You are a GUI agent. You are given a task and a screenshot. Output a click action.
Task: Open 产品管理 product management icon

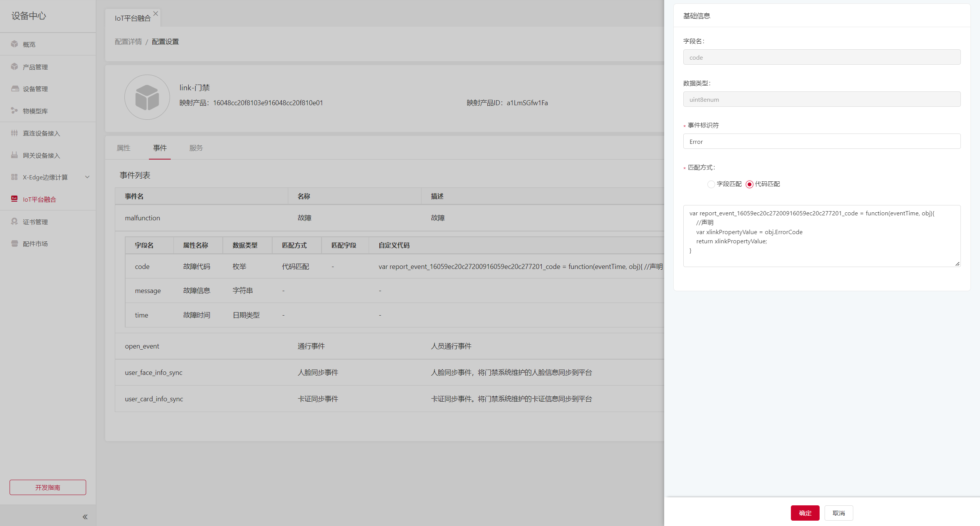click(x=15, y=67)
